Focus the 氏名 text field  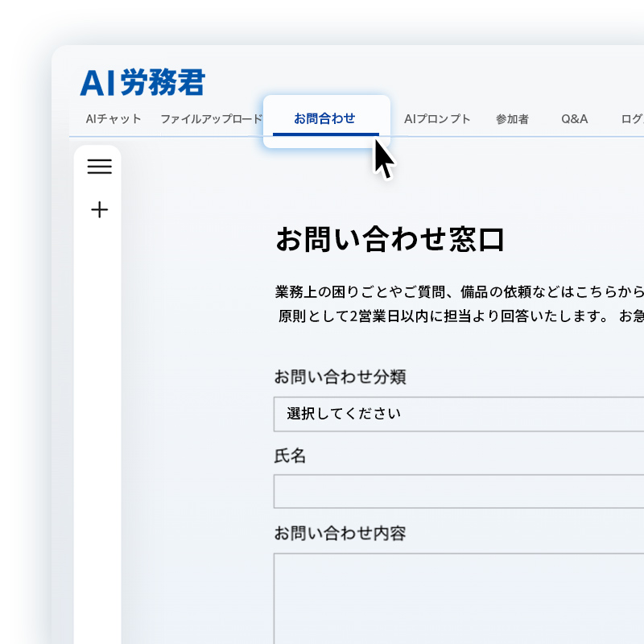(x=459, y=491)
